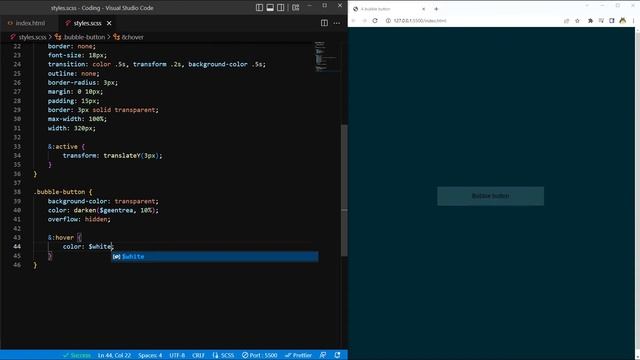
Task: Open the browser profile avatar
Action: pos(622,20)
